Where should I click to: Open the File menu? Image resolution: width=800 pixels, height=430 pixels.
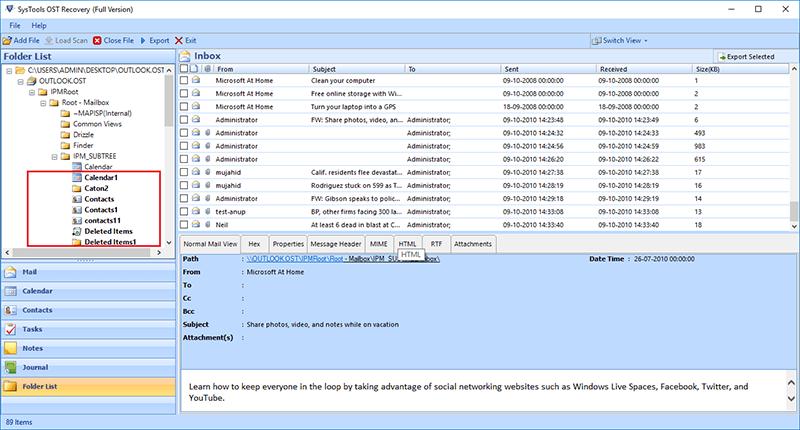tap(15, 25)
